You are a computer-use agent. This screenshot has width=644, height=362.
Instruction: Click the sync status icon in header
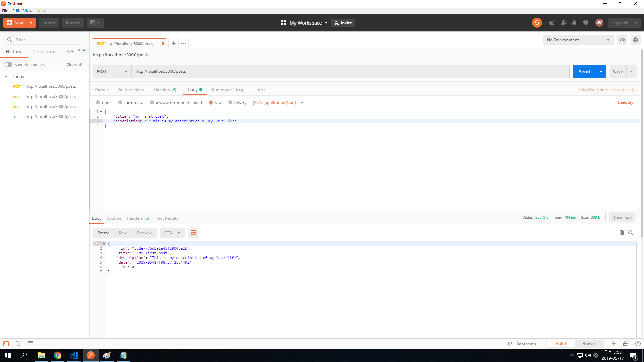pyautogui.click(x=537, y=23)
